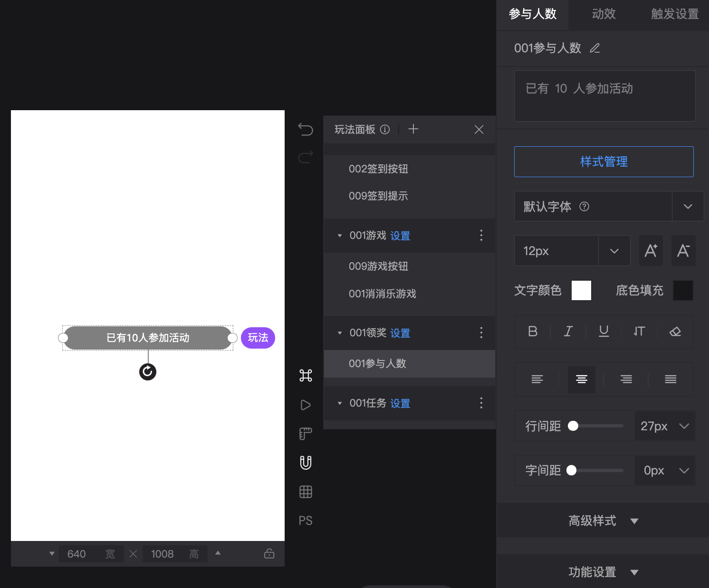Add new item with plus icon in 玩法面板

[x=413, y=129]
